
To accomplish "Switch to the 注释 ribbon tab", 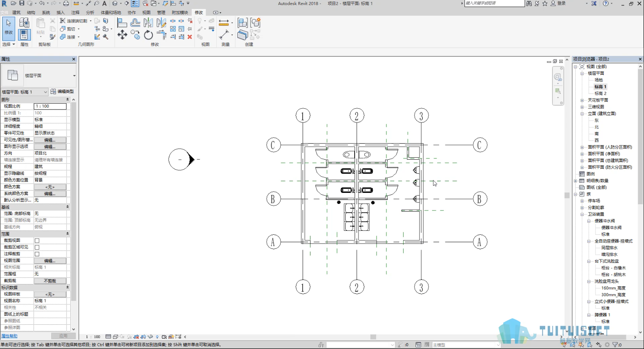I will 75,13.
